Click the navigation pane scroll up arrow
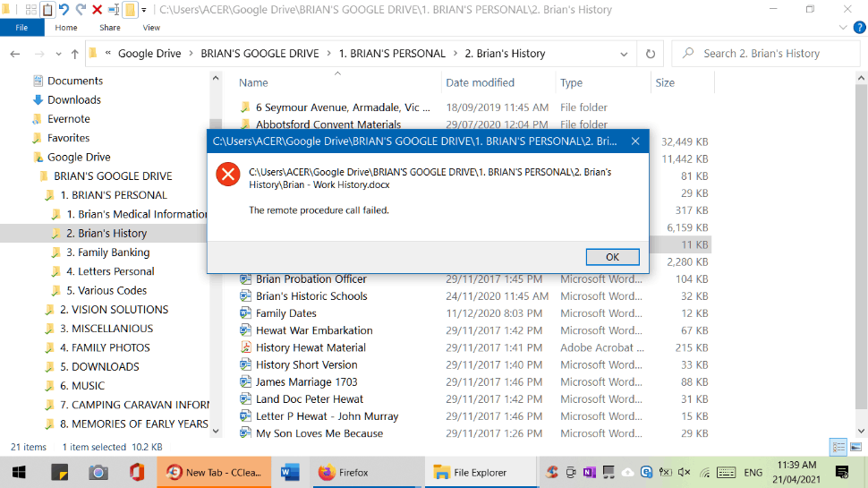868x488 pixels. (x=216, y=79)
